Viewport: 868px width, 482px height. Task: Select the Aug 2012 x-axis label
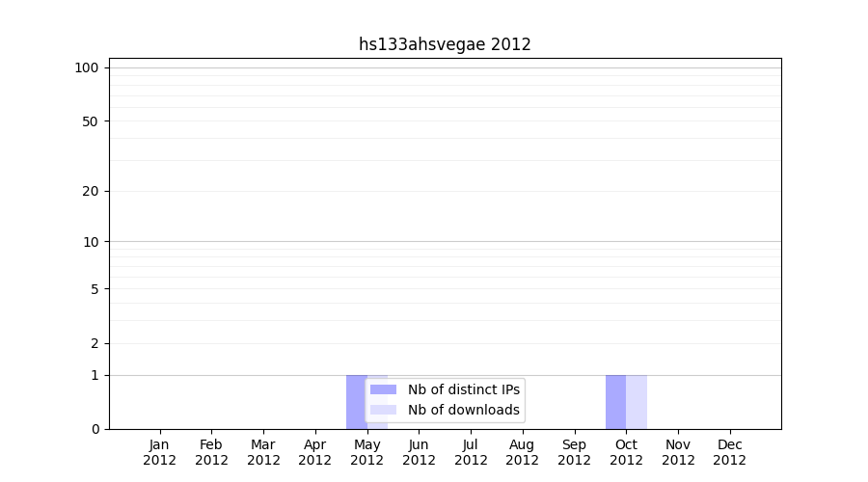point(522,452)
